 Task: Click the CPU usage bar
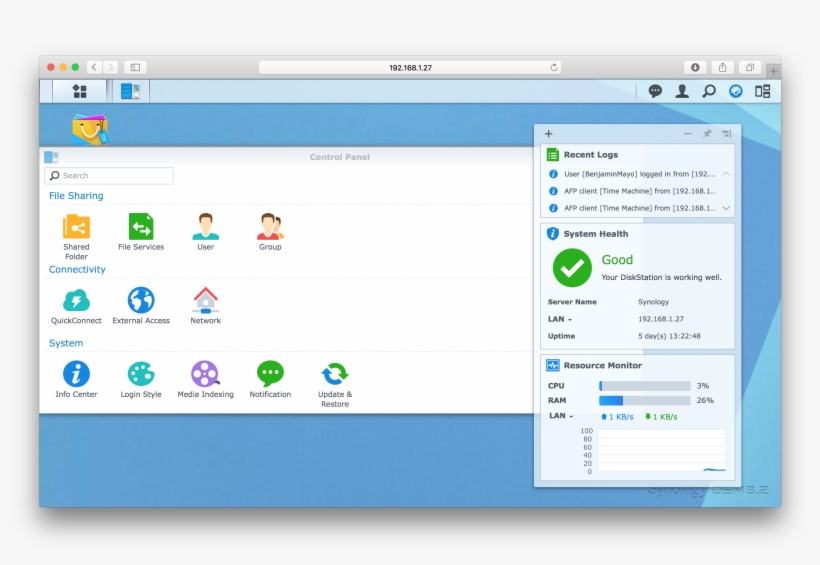(x=645, y=386)
